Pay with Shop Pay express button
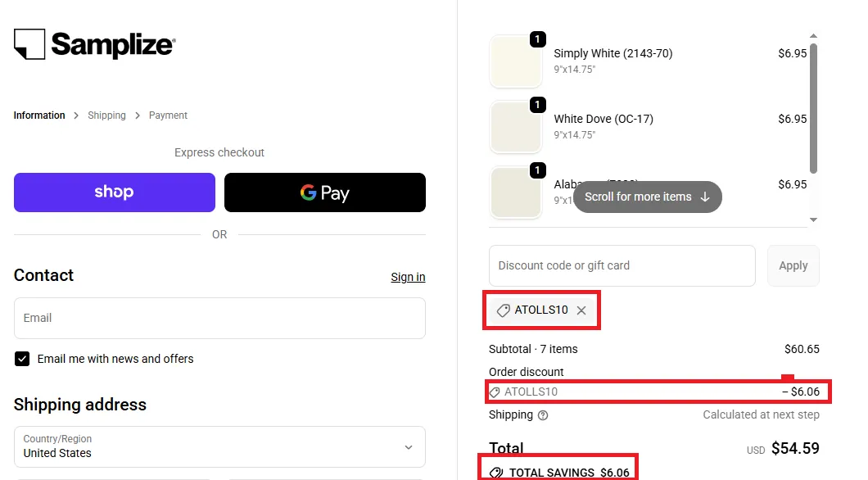This screenshot has height=480, width=868. (x=115, y=192)
